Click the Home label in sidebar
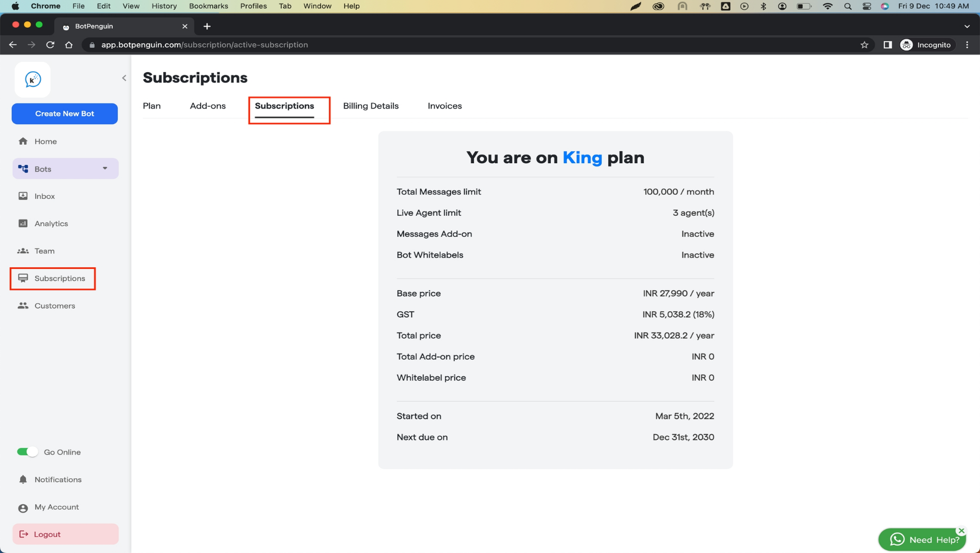 (x=46, y=142)
